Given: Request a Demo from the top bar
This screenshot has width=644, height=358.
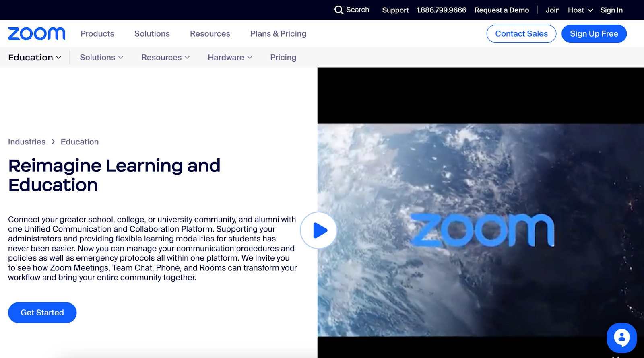Looking at the screenshot, I should (502, 10).
